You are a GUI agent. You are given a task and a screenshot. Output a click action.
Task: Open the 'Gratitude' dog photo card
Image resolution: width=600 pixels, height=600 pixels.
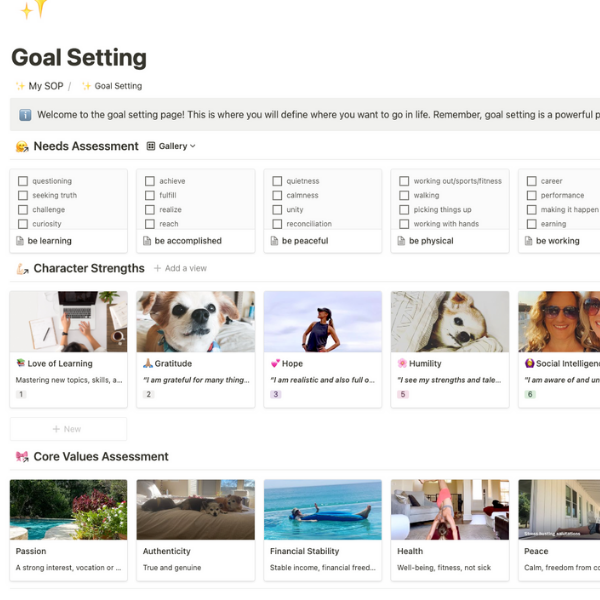click(195, 321)
